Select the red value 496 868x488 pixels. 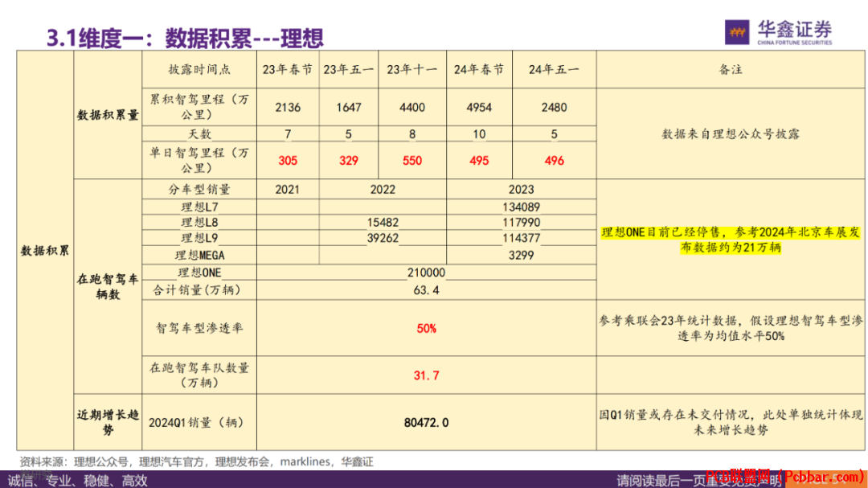point(554,161)
